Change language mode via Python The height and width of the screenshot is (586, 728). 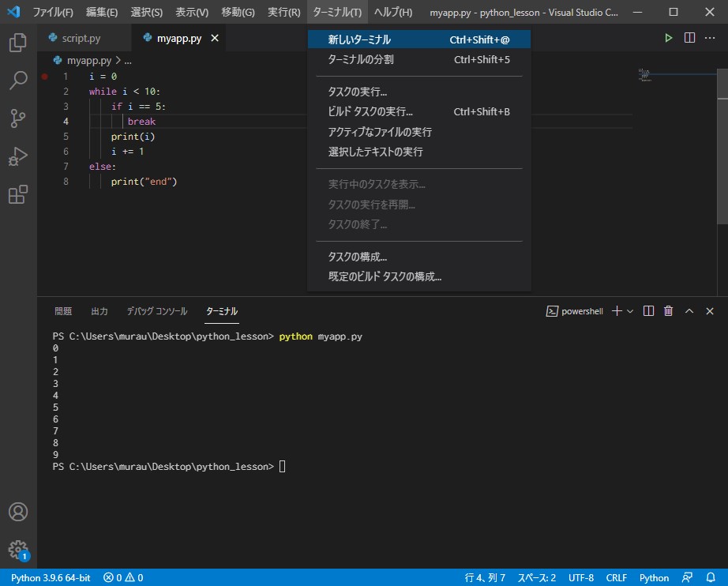pos(654,577)
